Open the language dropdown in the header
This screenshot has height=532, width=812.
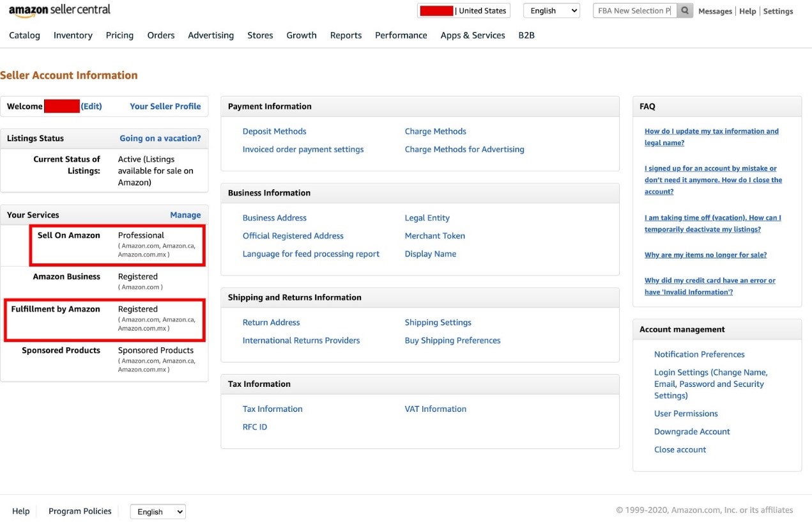click(551, 11)
